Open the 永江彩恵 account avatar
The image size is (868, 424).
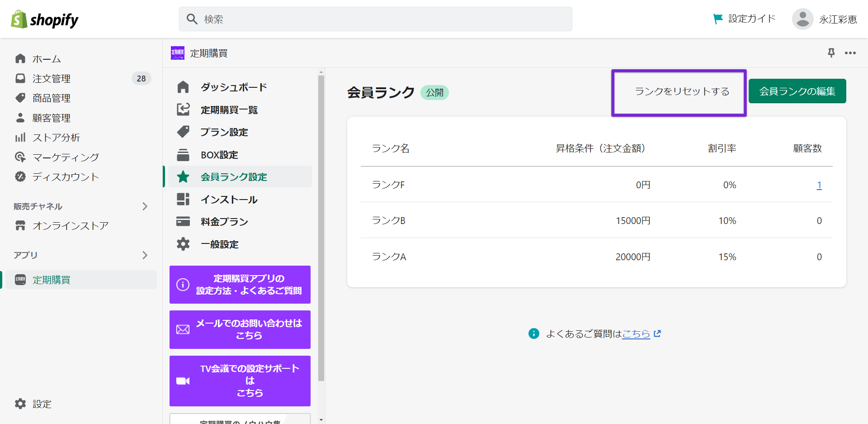pos(802,19)
